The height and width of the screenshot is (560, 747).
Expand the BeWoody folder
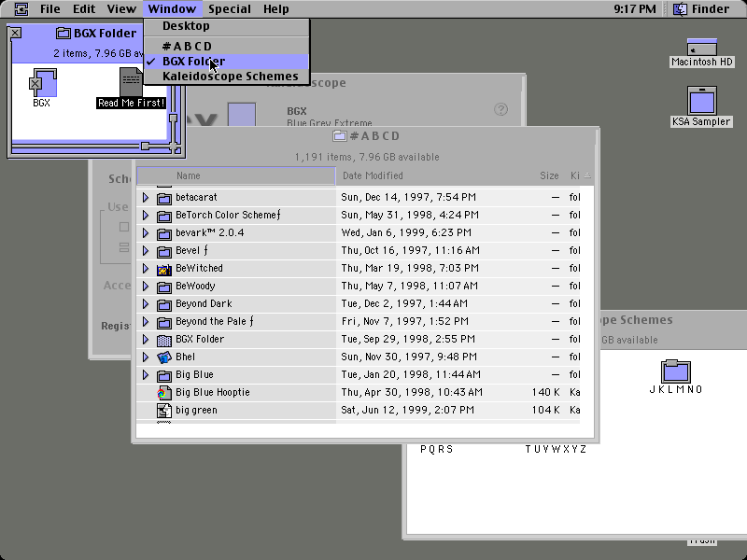(146, 287)
